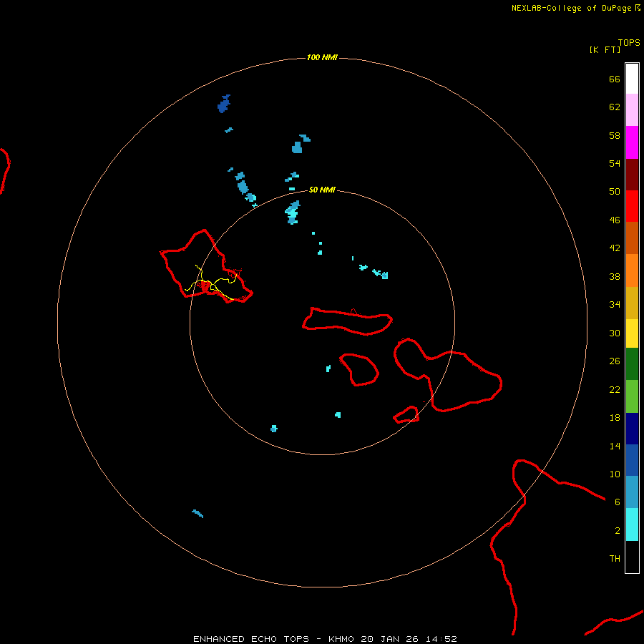Select the dark green legend swatch
Screen dimensions: 644x644
632,364
